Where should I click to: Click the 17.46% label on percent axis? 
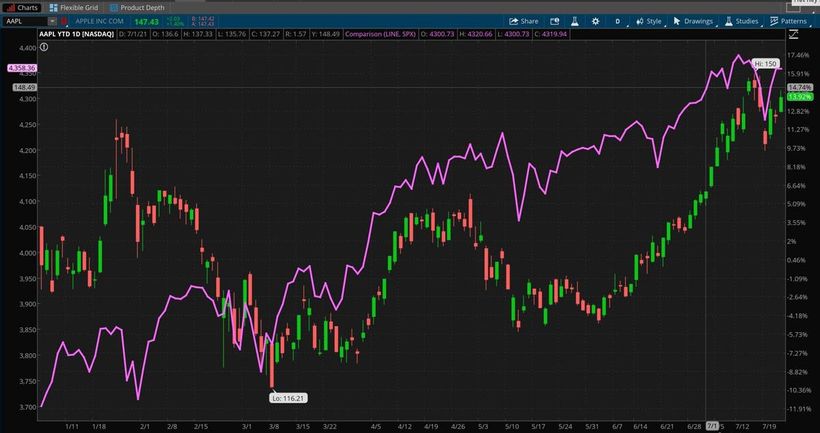799,55
